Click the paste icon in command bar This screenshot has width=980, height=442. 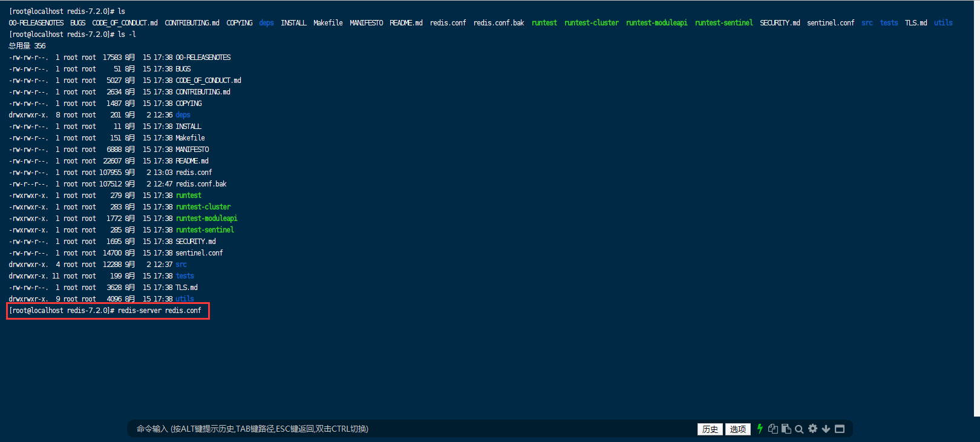(786, 429)
